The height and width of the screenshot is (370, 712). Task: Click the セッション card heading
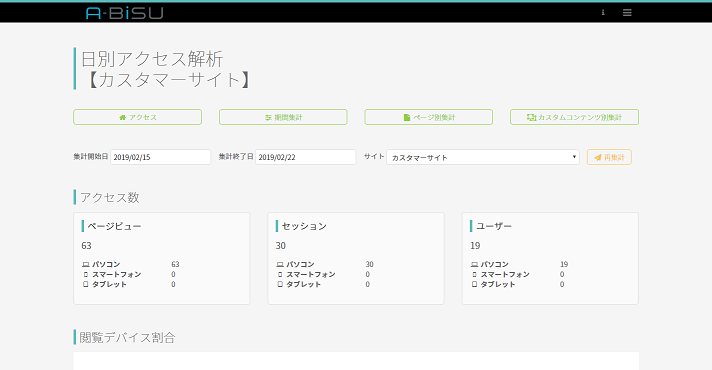[x=304, y=226]
